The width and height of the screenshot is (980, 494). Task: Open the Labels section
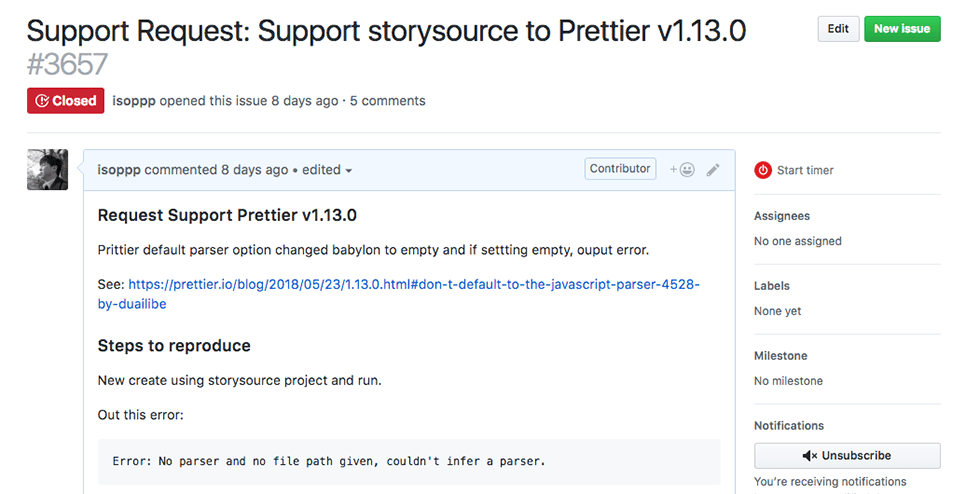772,286
